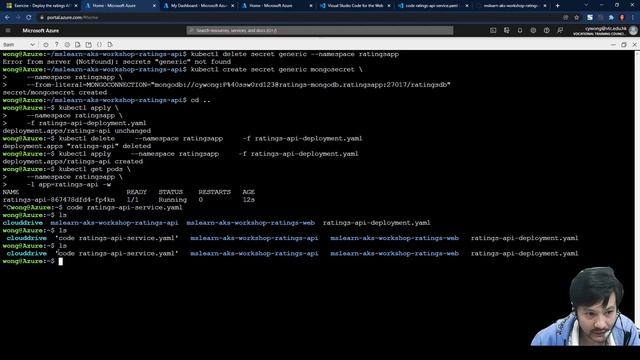This screenshot has height=360, width=640.
Task: Restart the Cloud Shell with power icon
Action: point(45,44)
